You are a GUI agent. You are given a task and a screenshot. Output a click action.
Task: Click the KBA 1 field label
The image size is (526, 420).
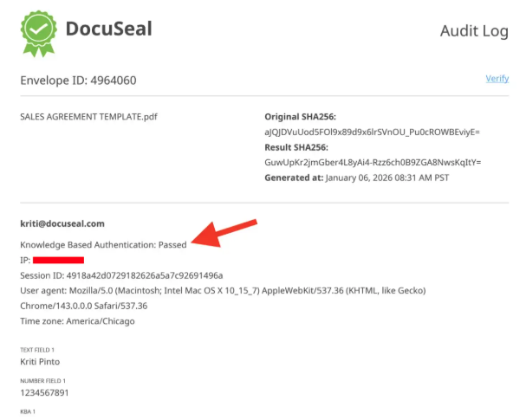28,411
